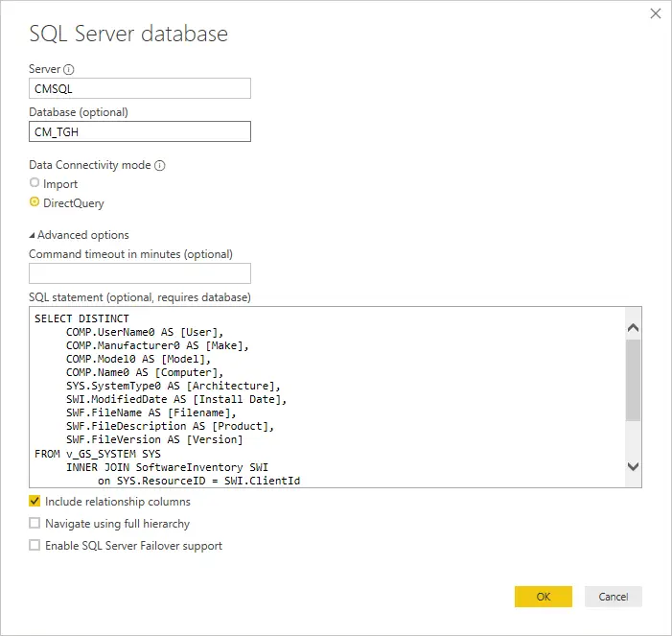Click the SWF.FileName AS [Filename] line

click(x=151, y=412)
